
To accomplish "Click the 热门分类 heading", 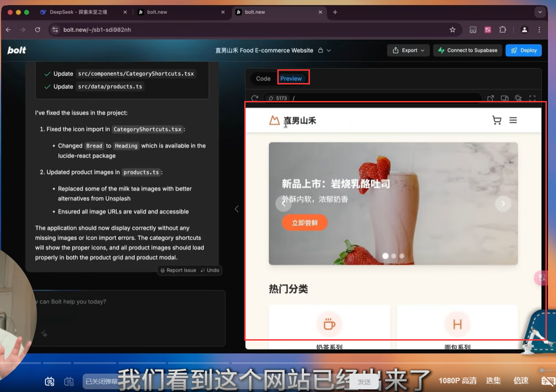I will click(x=288, y=289).
